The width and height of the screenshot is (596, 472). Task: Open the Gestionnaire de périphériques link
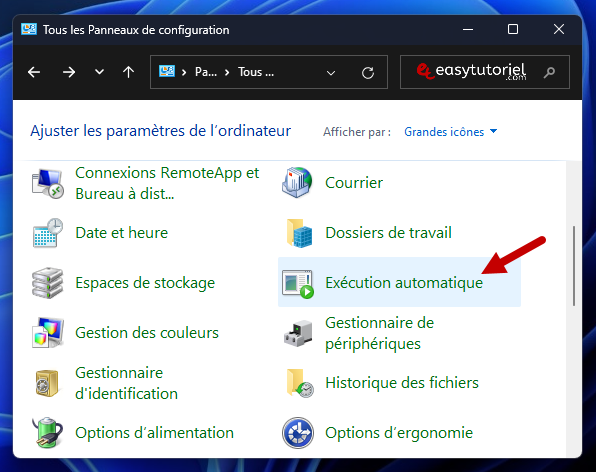tap(379, 333)
